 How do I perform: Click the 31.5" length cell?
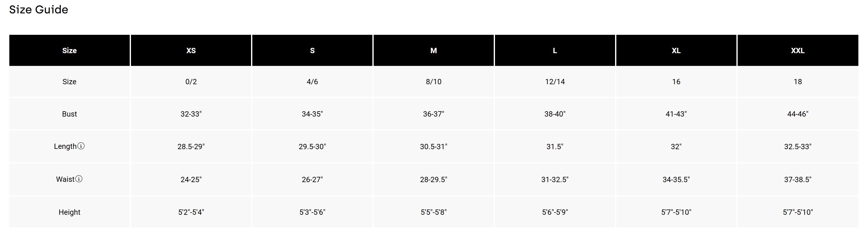[555, 146]
